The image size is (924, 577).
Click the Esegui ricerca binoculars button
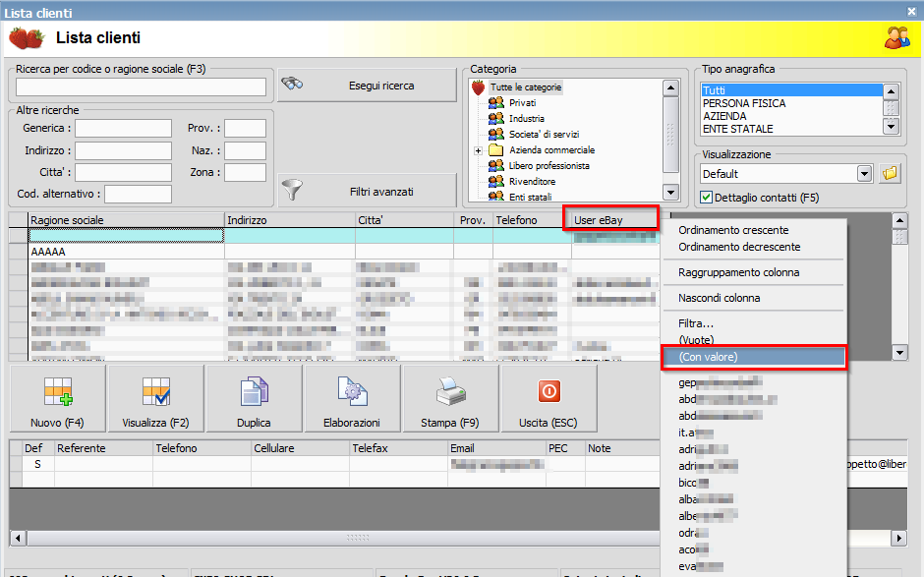pyautogui.click(x=367, y=86)
